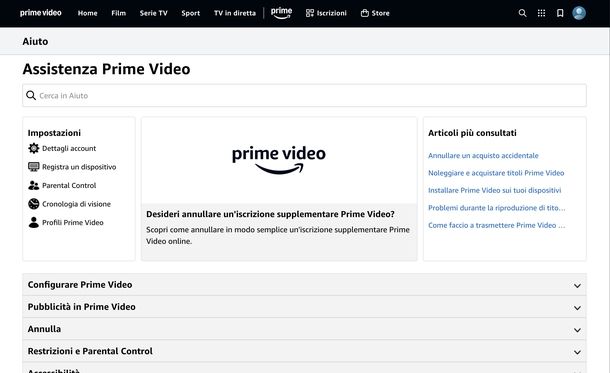Open the Iscrizioni menu item
Viewport: 610px width, 373px height.
331,13
